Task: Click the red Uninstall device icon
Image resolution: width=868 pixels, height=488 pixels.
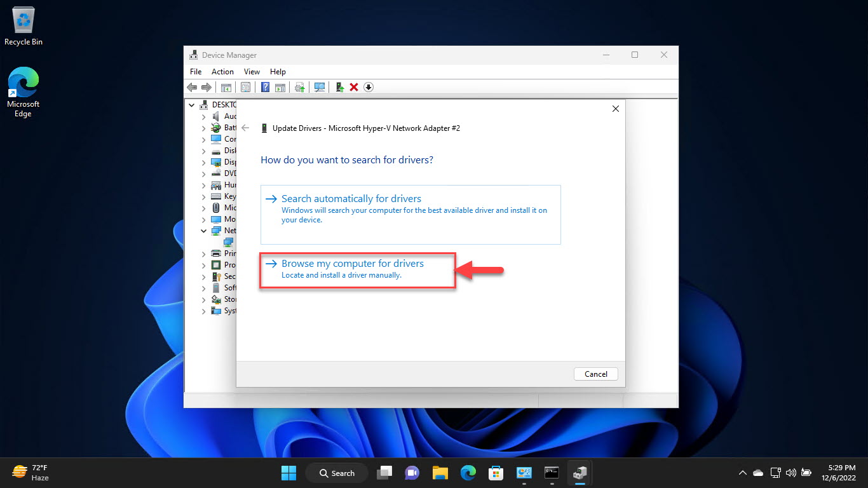Action: pyautogui.click(x=353, y=87)
